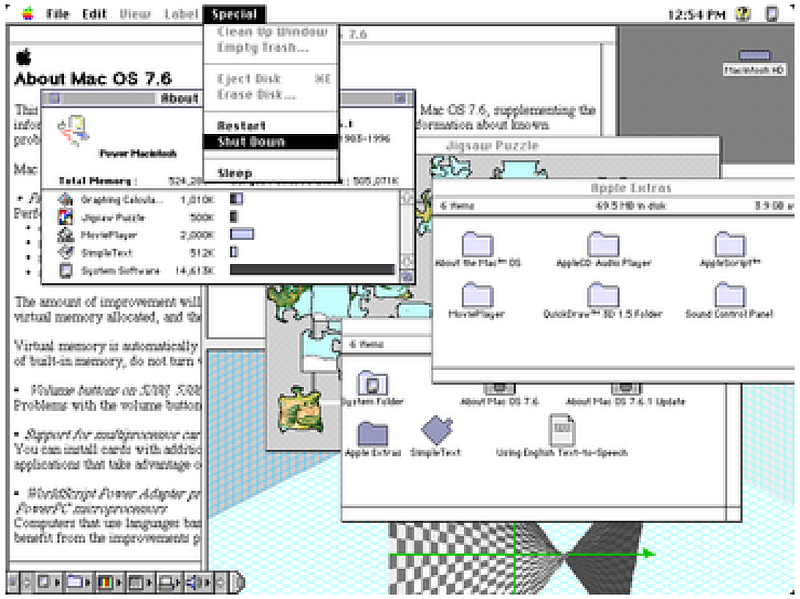Click the System Software icon in memory list
This screenshot has height=599, width=800.
click(65, 270)
